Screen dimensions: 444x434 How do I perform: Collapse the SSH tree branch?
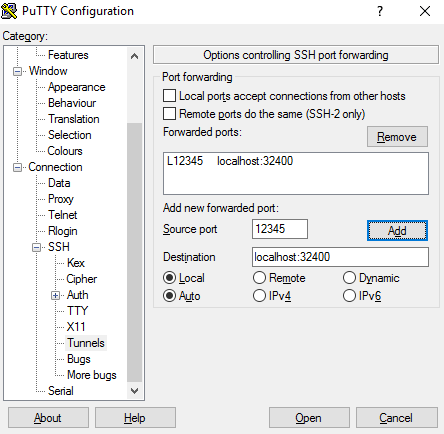tap(36, 247)
